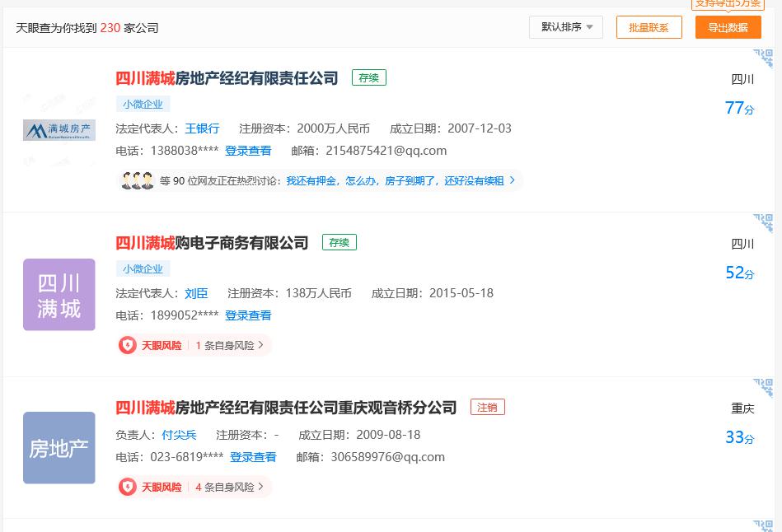Open the purple 四川满城 logo thumbnail
782x532 pixels.
pos(59,295)
